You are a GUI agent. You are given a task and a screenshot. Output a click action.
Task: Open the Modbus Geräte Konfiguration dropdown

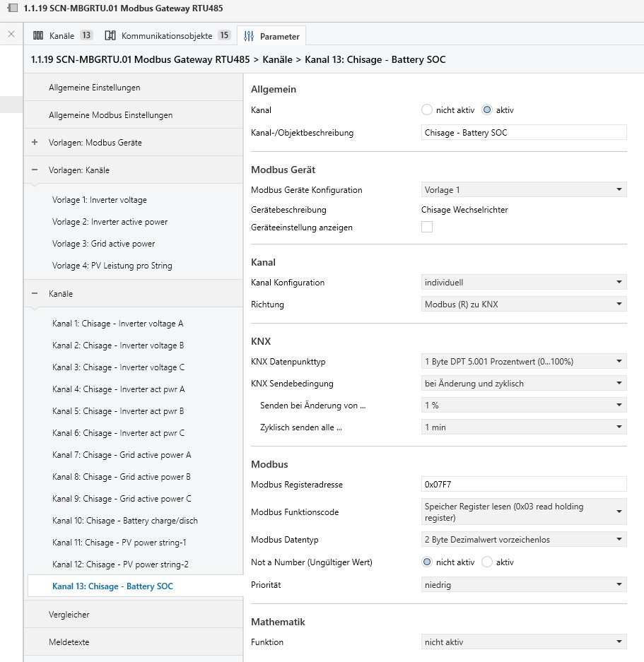[523, 190]
